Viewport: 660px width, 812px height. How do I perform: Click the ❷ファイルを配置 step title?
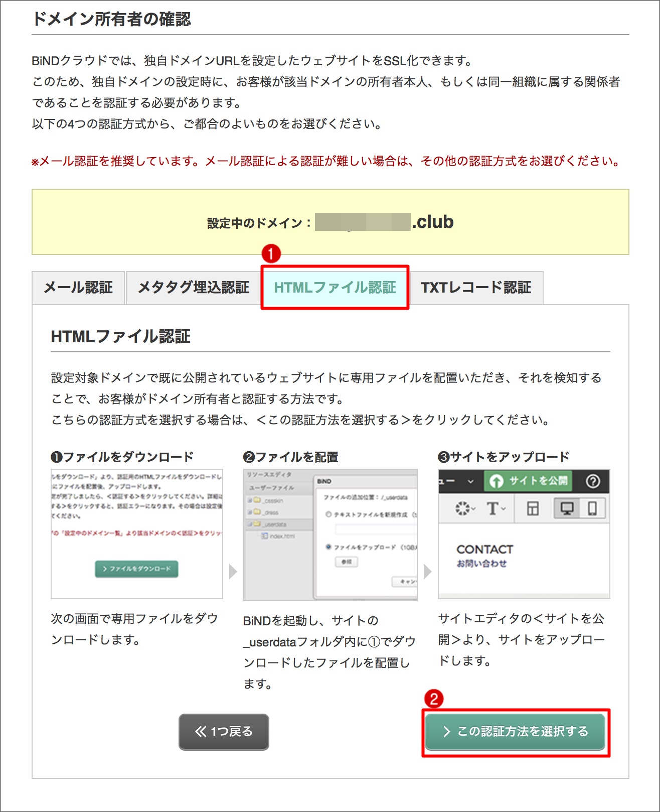click(x=291, y=457)
